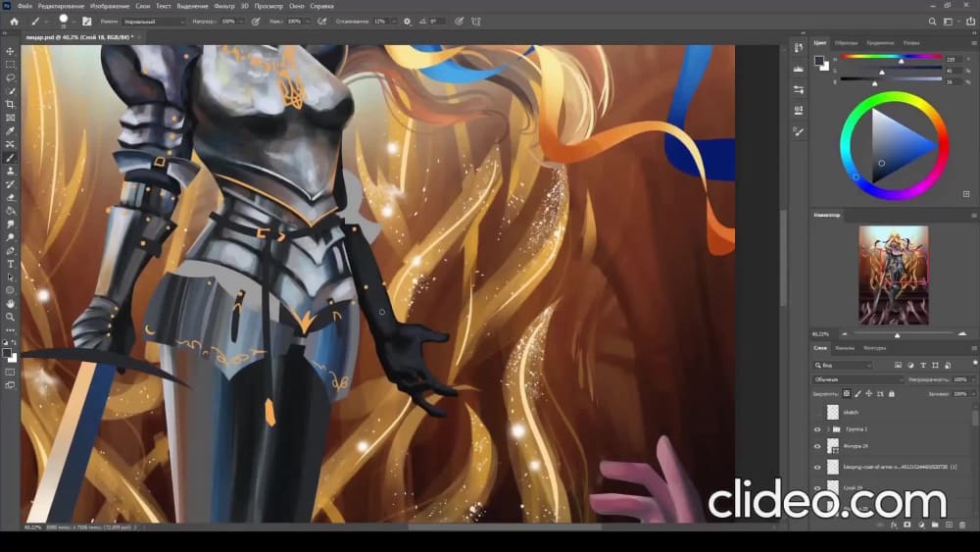Toggle airbrush build-up mode
This screenshot has width=980, height=552.
pyautogui.click(x=321, y=22)
